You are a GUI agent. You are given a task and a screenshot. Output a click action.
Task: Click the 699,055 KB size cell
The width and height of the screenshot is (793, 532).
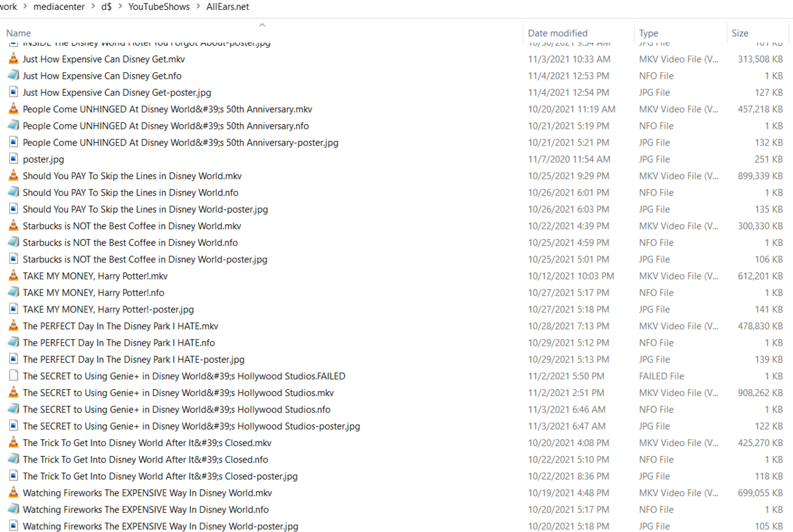click(x=761, y=493)
